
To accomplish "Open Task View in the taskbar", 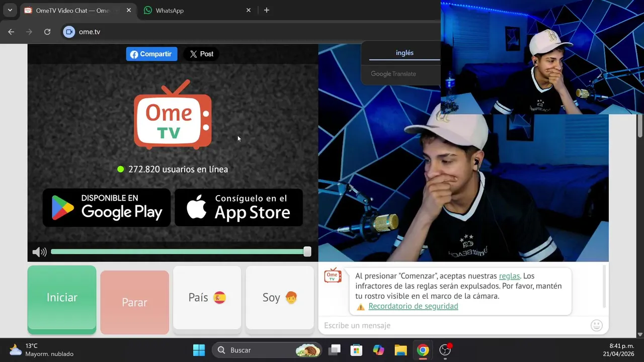I will (335, 350).
